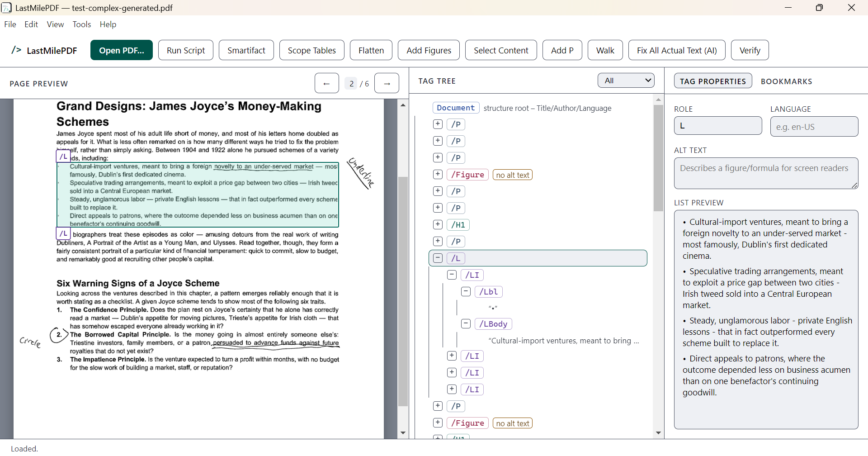Click the Walk button
The height and width of the screenshot is (456, 868).
point(605,50)
